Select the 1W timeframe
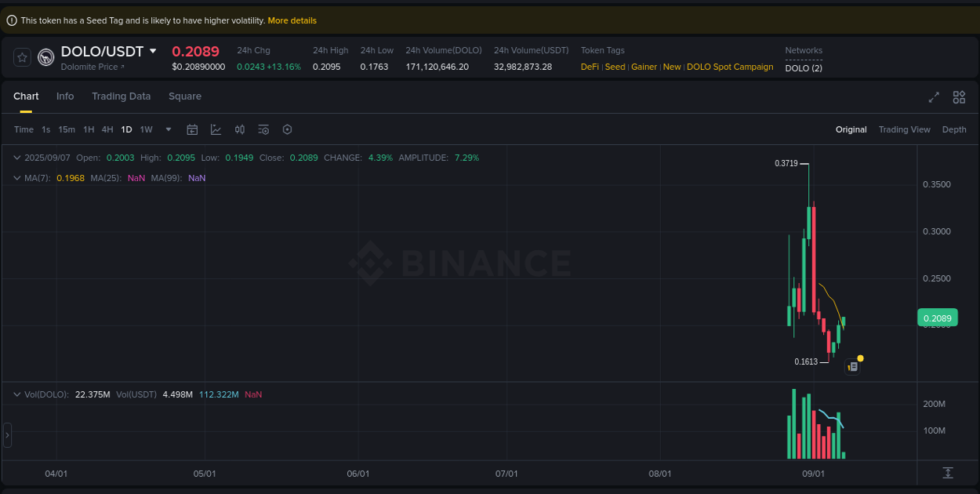Screen dimensions: 980x494 pos(146,129)
